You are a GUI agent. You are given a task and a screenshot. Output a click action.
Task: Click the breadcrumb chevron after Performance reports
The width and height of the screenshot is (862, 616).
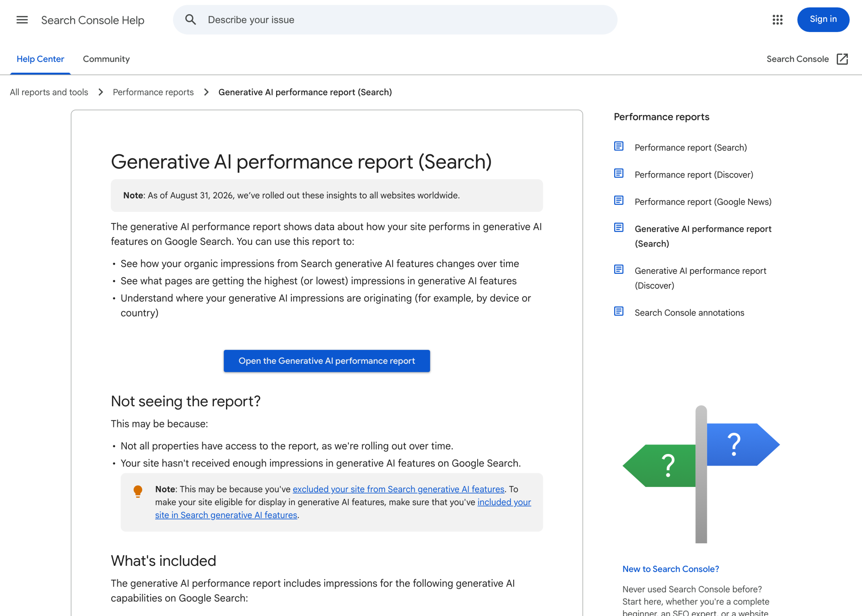click(x=206, y=92)
